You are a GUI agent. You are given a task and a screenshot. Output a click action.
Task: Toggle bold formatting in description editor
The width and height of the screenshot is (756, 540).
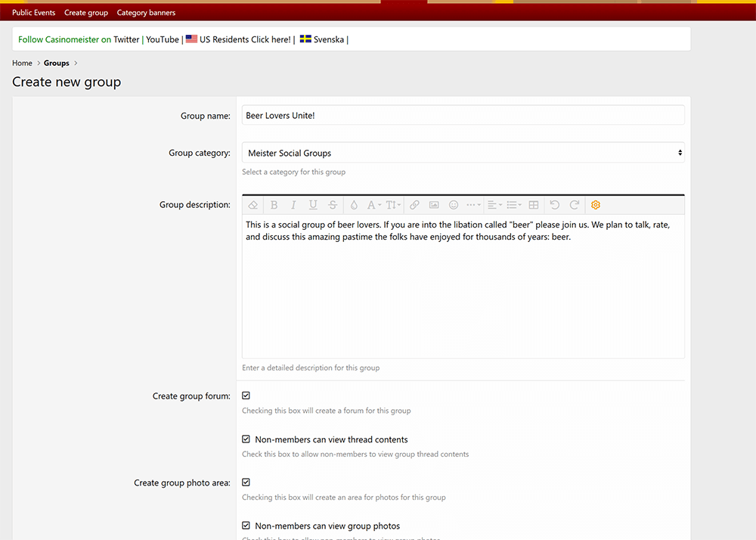[x=274, y=205]
